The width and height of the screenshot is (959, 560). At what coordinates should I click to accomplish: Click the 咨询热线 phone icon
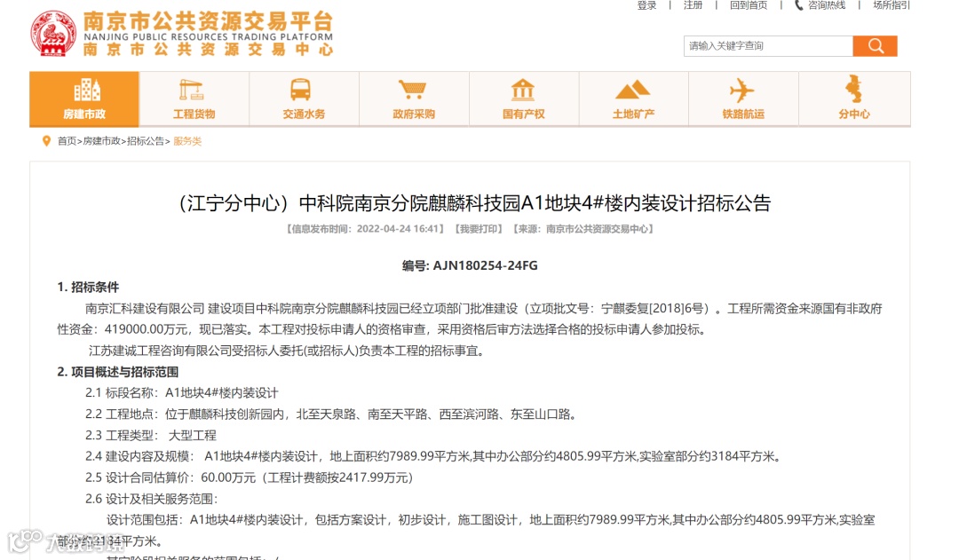tap(799, 5)
